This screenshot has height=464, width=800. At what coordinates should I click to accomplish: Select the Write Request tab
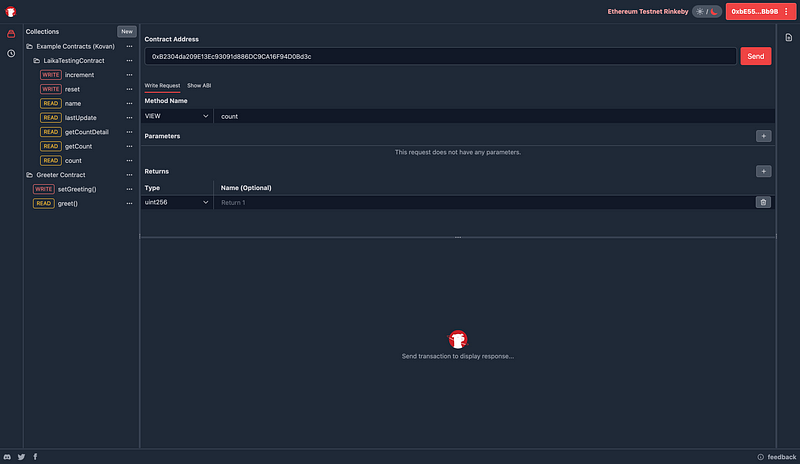162,86
